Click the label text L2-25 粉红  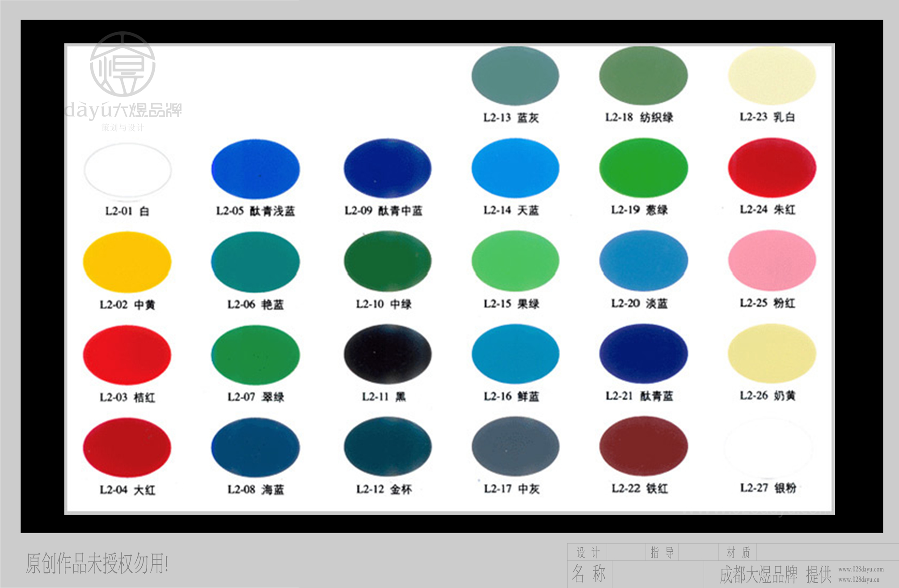pyautogui.click(x=768, y=303)
